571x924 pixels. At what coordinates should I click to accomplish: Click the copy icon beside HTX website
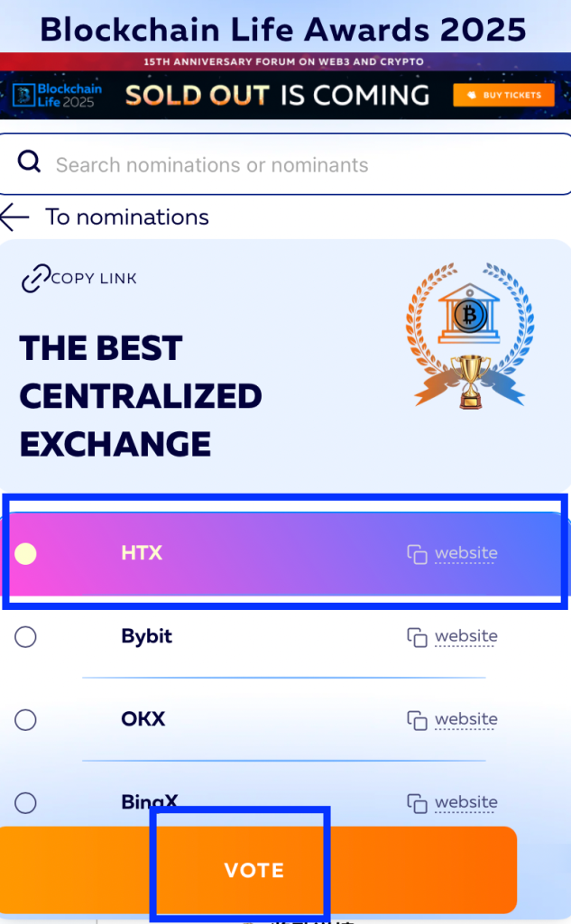point(417,554)
